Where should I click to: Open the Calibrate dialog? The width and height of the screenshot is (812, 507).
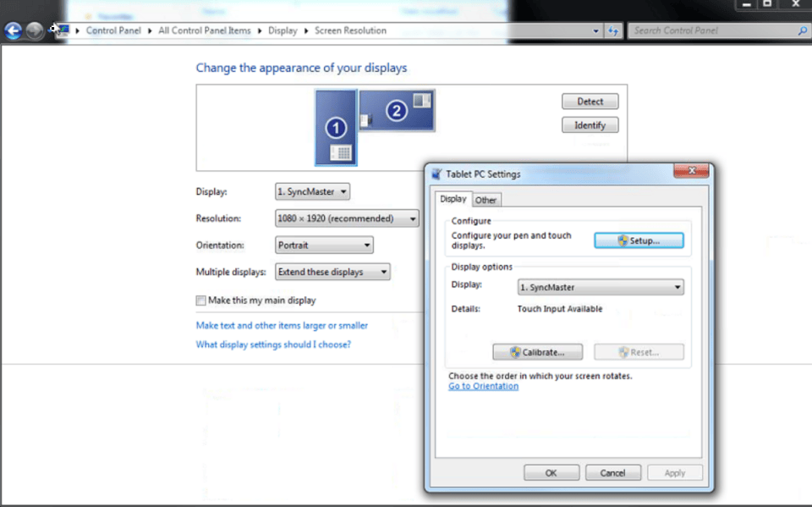tap(537, 351)
